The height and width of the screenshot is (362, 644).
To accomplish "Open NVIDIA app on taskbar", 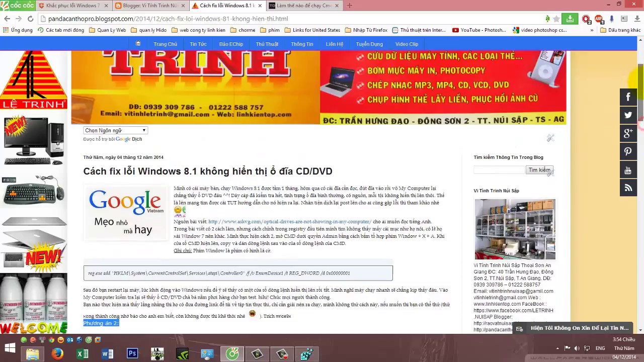I will 182,353.
